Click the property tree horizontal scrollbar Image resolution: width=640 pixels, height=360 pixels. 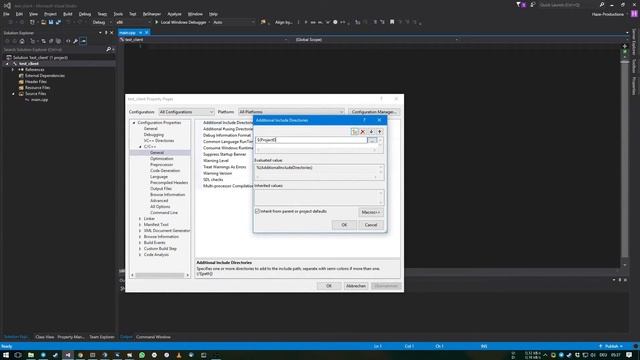coord(160,276)
